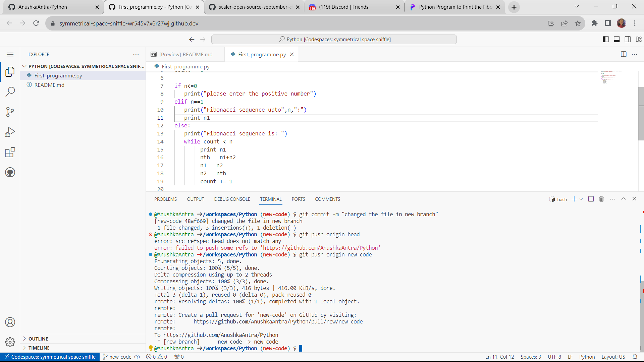Open the terminal launch profile dropdown arrow
The height and width of the screenshot is (362, 644).
[x=581, y=199]
